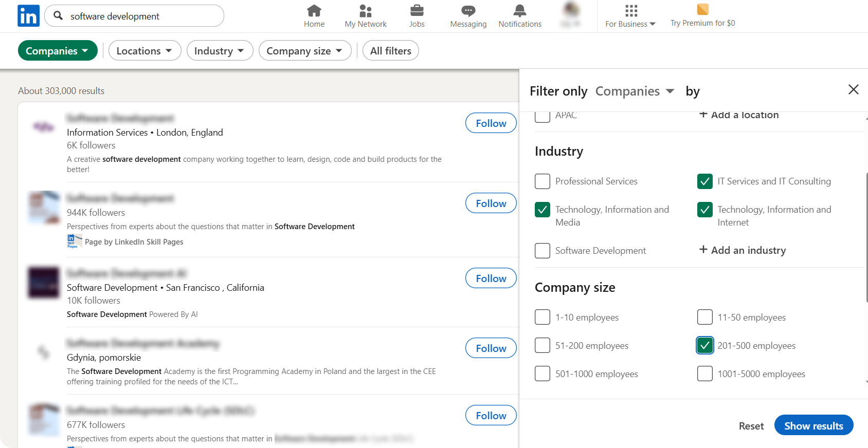The width and height of the screenshot is (868, 448).
Task: Check 11-50 employees size
Action: pyautogui.click(x=705, y=317)
